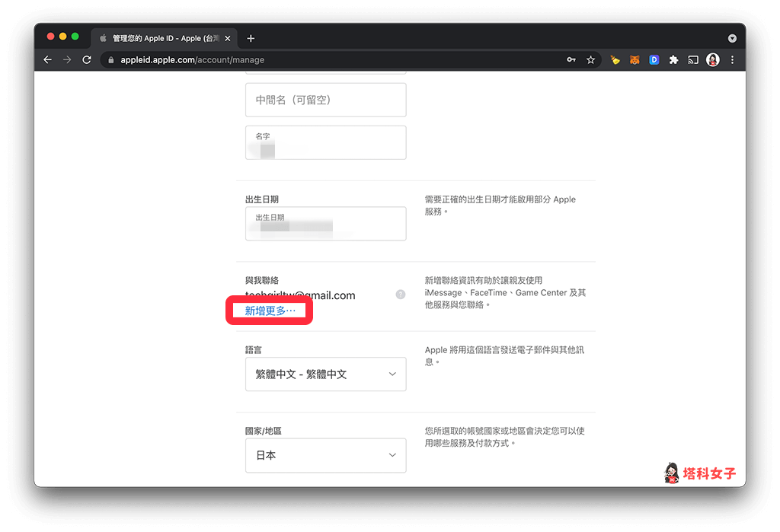
Task: Click the cast media icon
Action: pyautogui.click(x=693, y=59)
